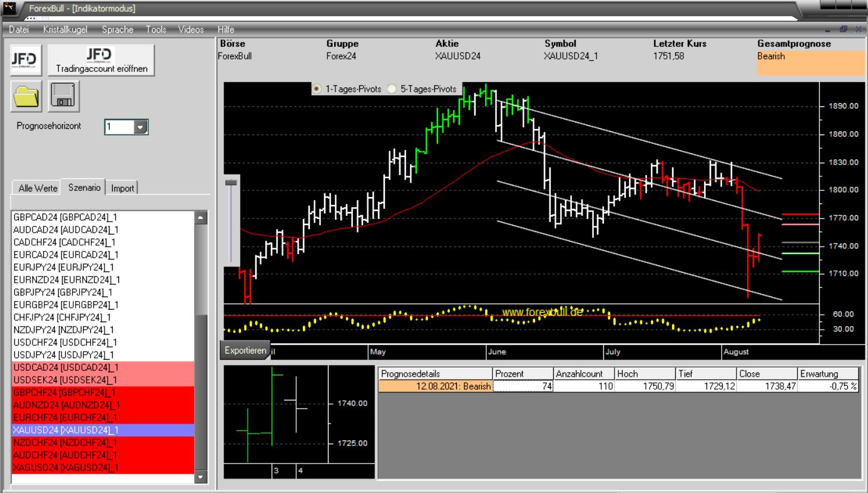
Task: Click the JFD logo icon
Action: point(26,60)
